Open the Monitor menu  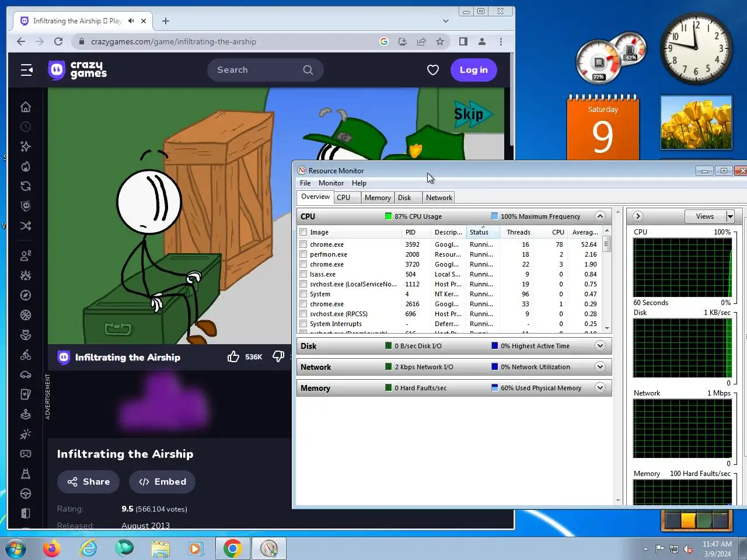point(331,183)
